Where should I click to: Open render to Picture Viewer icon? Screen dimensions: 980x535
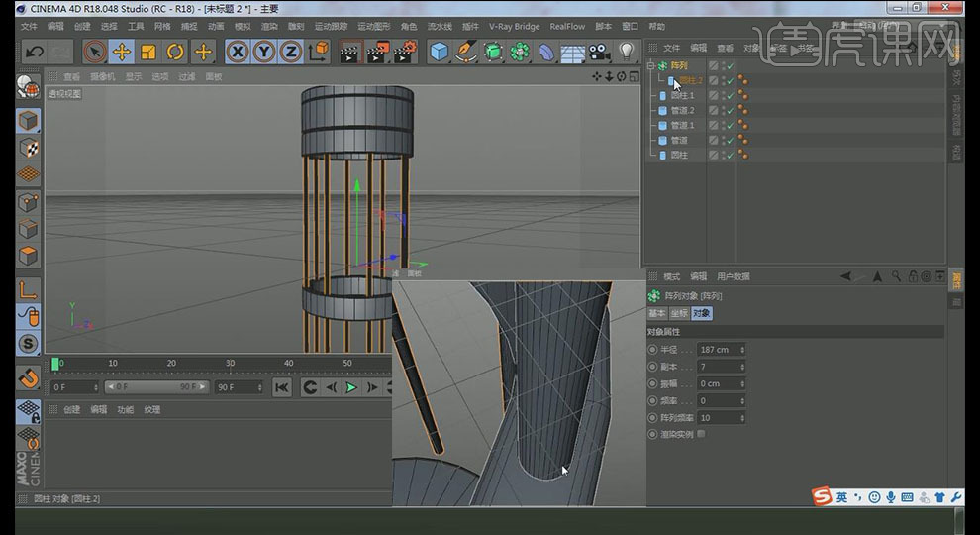coord(377,52)
